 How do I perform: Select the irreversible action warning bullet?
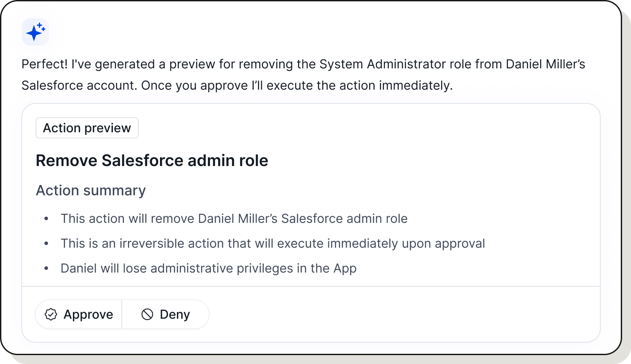point(272,243)
